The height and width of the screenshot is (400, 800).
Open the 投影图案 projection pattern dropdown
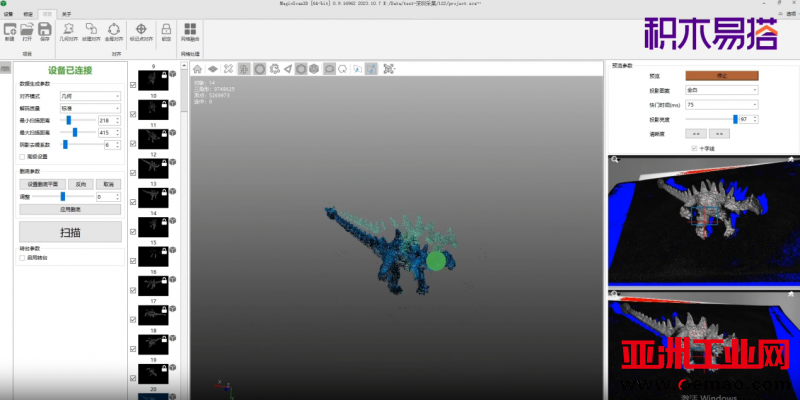pyautogui.click(x=721, y=90)
